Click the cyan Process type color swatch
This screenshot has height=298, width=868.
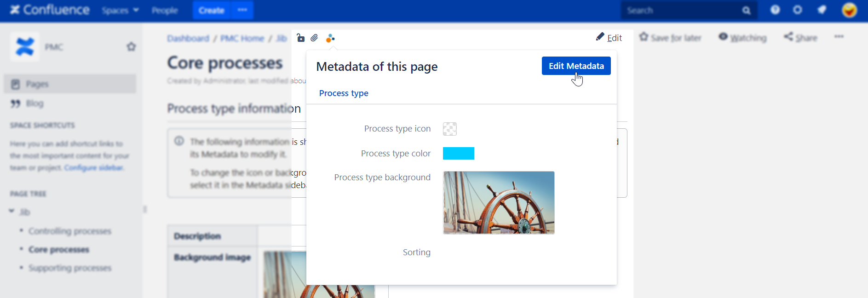click(459, 153)
